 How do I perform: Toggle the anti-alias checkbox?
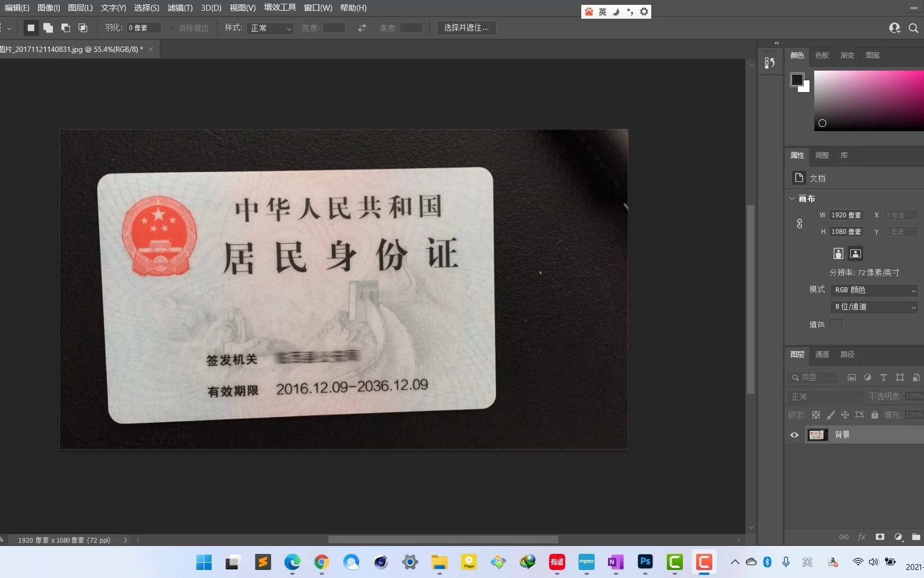coord(171,28)
